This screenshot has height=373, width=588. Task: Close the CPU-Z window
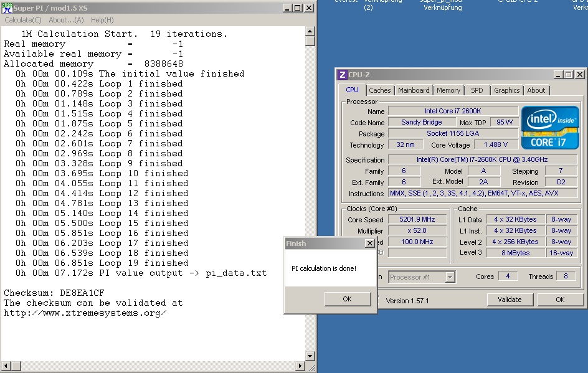pyautogui.click(x=580, y=75)
